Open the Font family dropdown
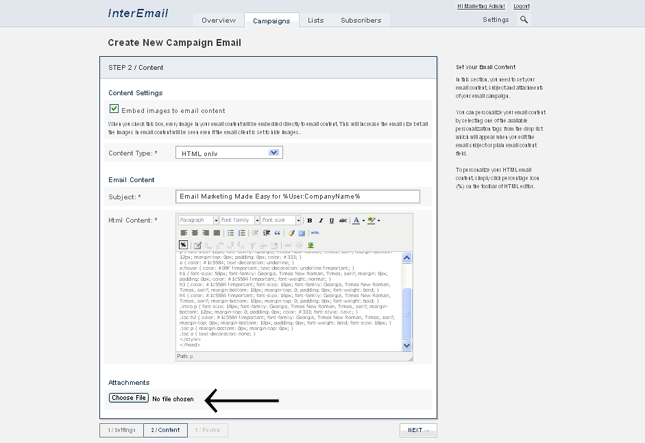Viewport: 645px width, 443px height. coord(239,220)
